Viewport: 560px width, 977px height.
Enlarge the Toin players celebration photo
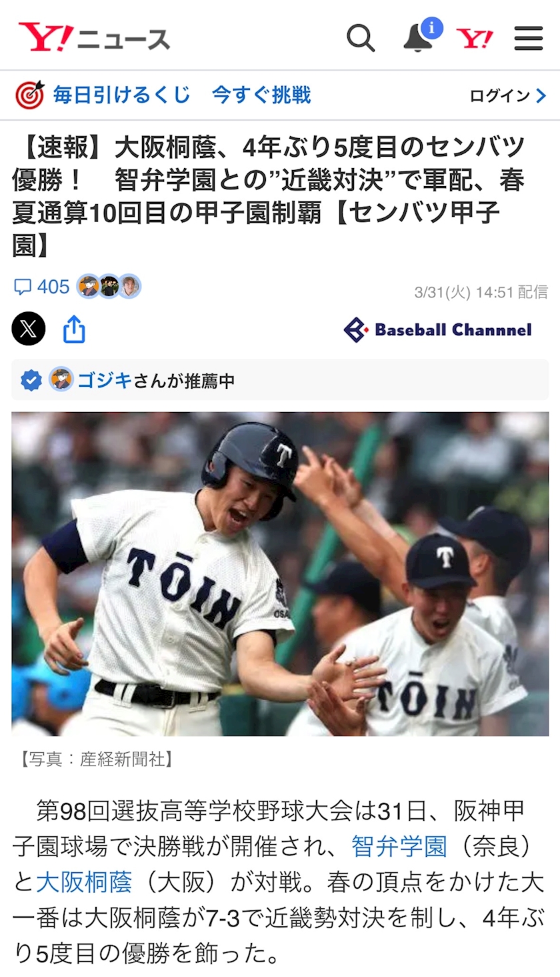pyautogui.click(x=280, y=574)
